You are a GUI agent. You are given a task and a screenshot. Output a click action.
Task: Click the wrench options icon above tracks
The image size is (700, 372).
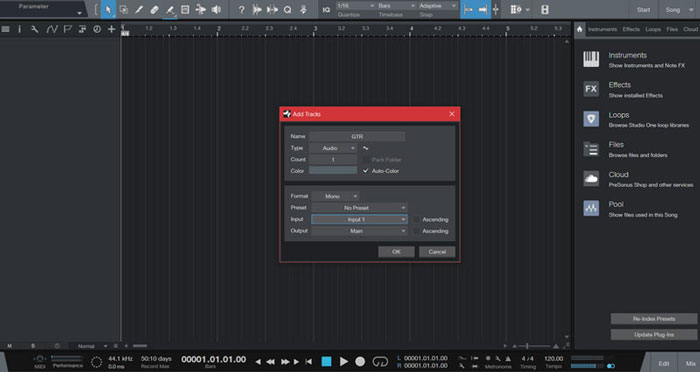pos(34,29)
